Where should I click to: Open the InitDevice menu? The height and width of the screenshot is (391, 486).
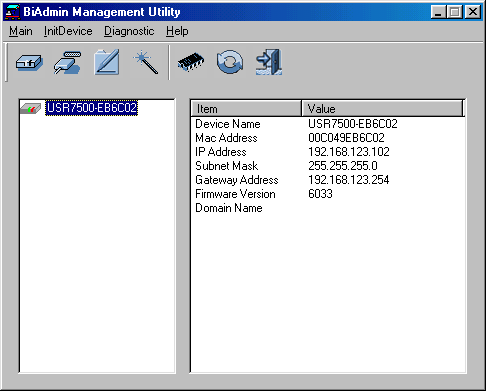pyautogui.click(x=68, y=31)
